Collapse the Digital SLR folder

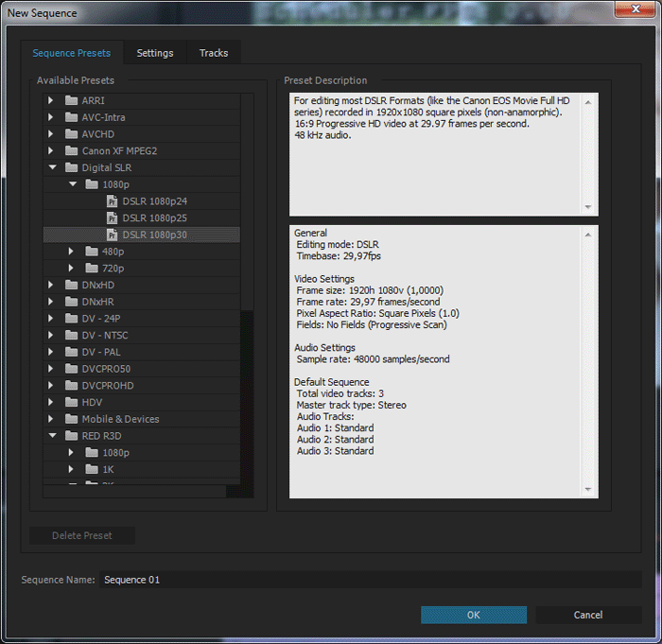pos(52,167)
